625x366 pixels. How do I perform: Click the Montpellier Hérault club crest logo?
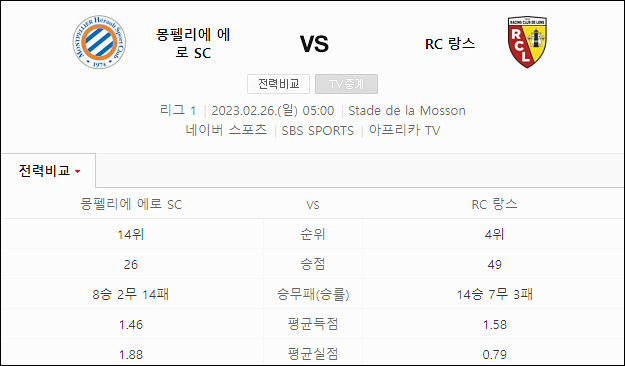click(x=99, y=42)
